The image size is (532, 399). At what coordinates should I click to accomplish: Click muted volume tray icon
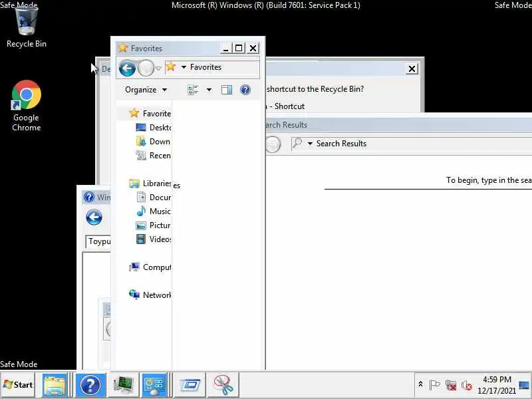pyautogui.click(x=467, y=385)
